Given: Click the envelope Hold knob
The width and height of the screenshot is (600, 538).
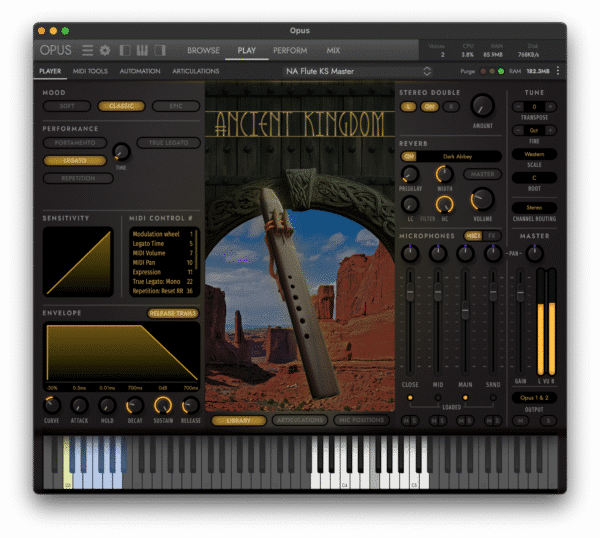Looking at the screenshot, I should tap(107, 406).
